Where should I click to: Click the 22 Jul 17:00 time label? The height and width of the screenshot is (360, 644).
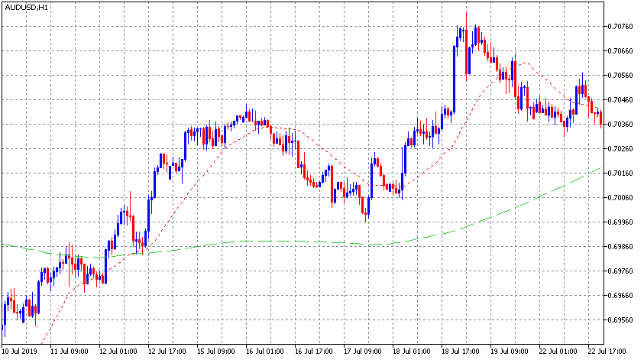click(607, 352)
